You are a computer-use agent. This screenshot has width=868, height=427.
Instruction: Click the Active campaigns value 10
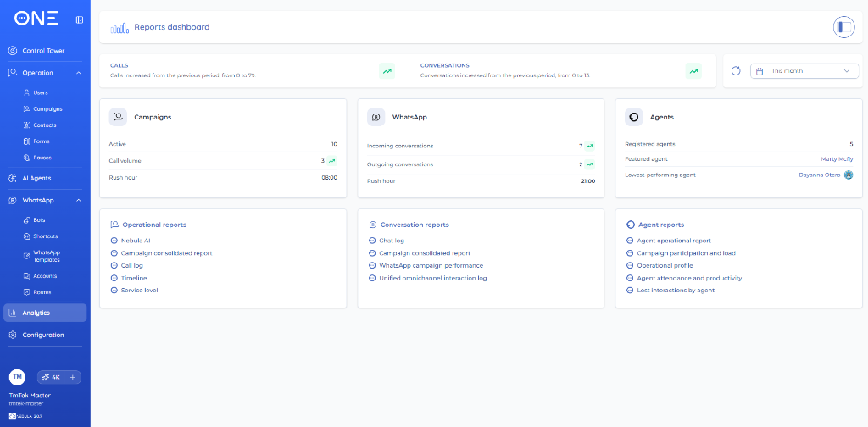[334, 144]
